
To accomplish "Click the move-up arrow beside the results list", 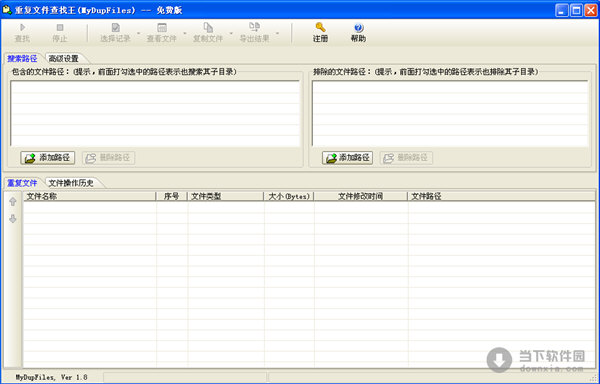I will [x=13, y=202].
